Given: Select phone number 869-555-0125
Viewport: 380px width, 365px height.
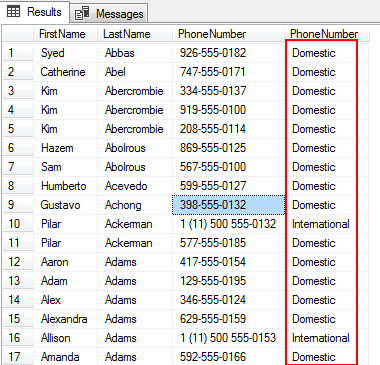Looking at the screenshot, I should click(x=228, y=148).
